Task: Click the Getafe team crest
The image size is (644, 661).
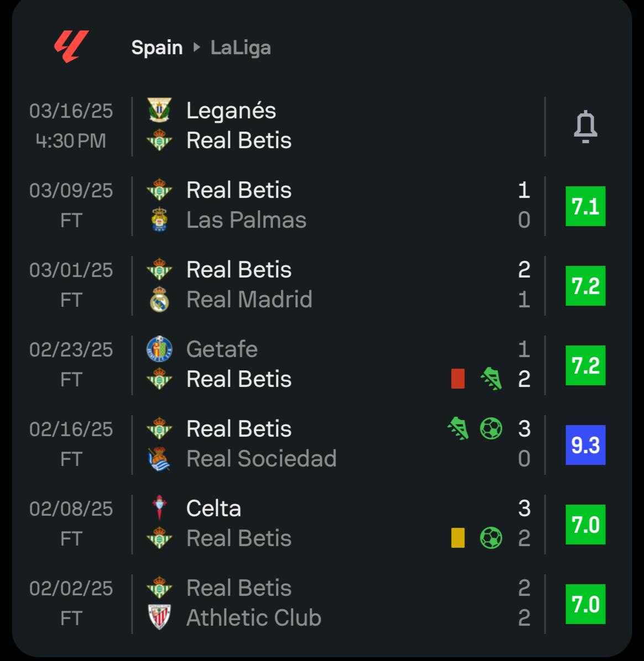Action: click(x=159, y=349)
